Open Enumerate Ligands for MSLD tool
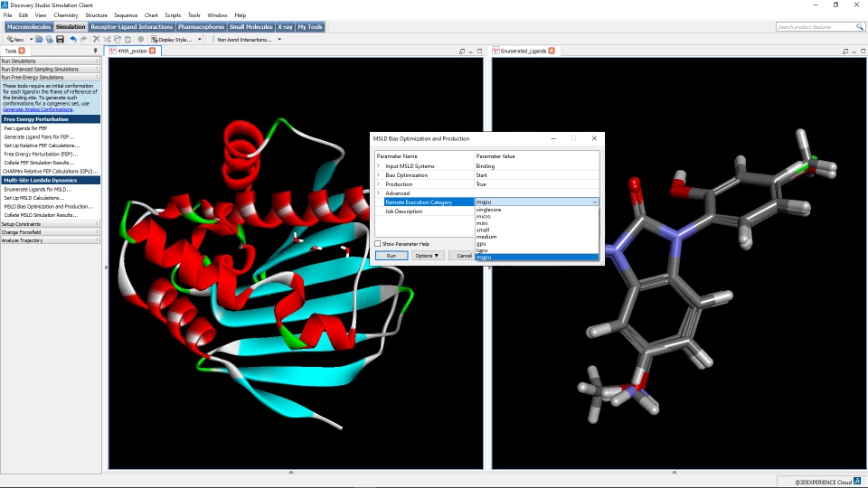The image size is (868, 488). [38, 189]
